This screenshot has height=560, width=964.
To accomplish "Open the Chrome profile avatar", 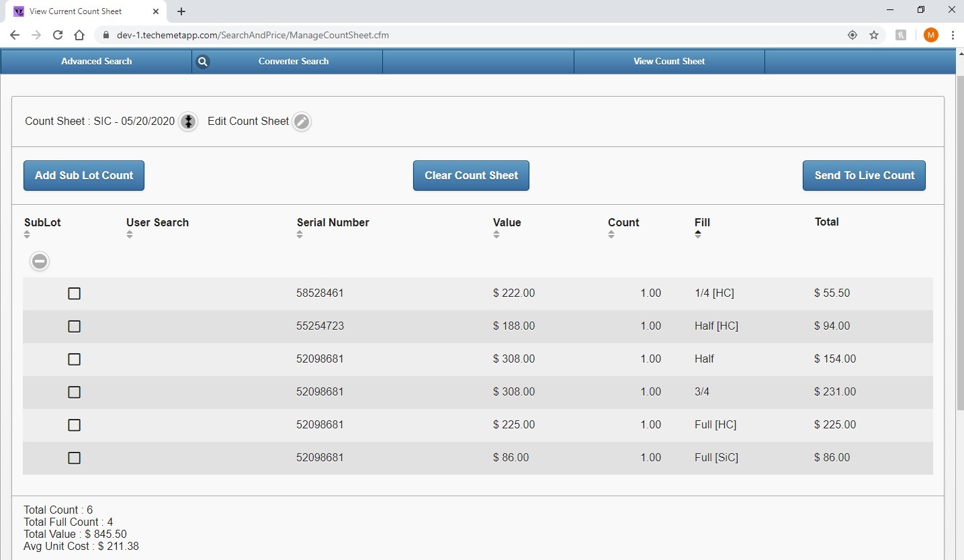I will click(930, 35).
